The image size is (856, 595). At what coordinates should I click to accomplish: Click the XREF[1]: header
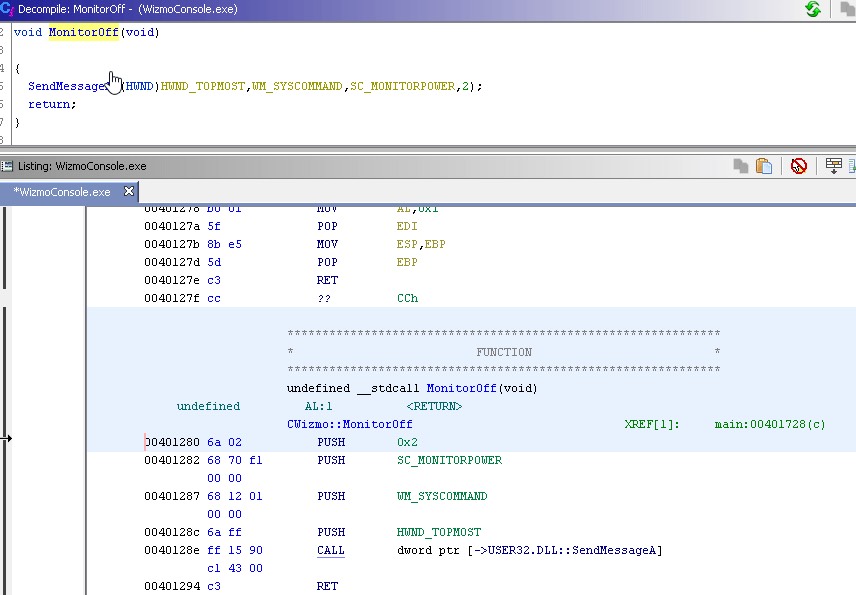[652, 424]
